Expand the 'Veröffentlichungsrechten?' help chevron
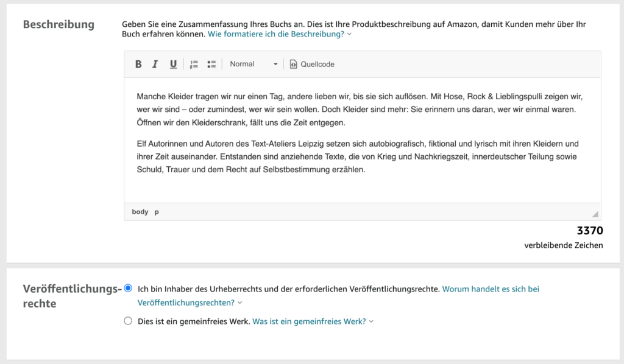This screenshot has width=624, height=364. 239,303
